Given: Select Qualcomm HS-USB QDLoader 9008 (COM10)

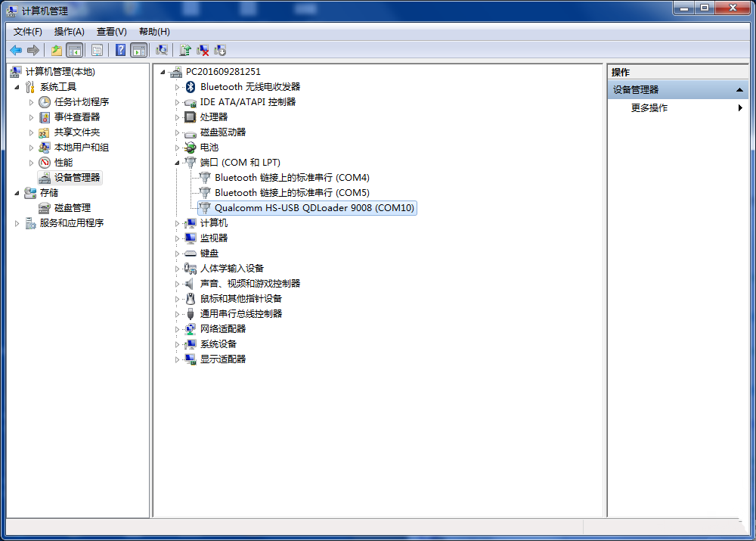Looking at the screenshot, I should 314,208.
